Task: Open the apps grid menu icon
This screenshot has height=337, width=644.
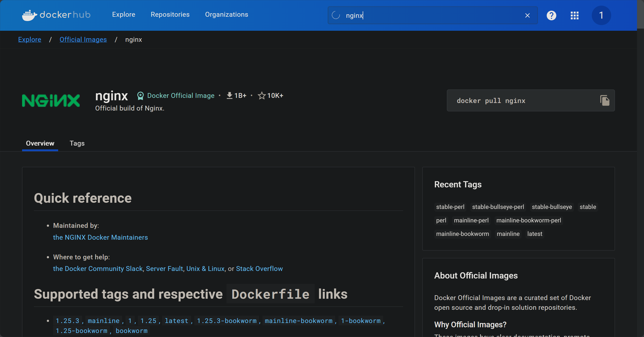Action: coord(575,15)
